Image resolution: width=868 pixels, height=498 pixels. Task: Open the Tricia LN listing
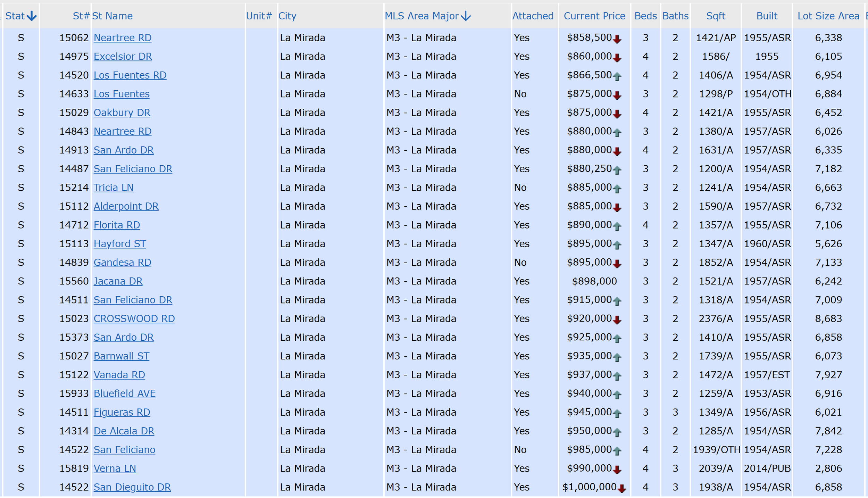coord(114,188)
